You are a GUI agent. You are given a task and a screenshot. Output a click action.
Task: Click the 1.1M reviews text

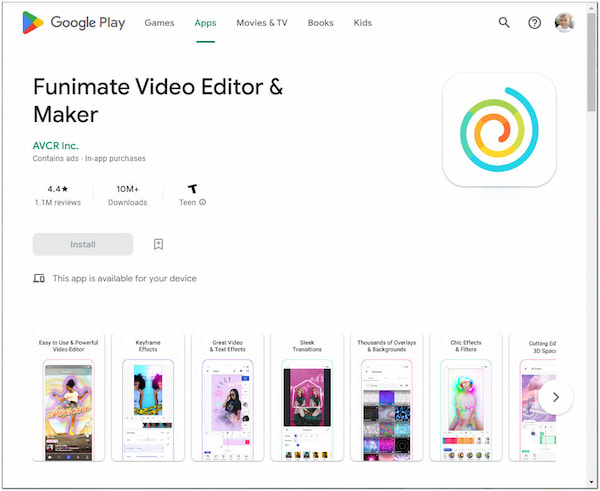(58, 202)
